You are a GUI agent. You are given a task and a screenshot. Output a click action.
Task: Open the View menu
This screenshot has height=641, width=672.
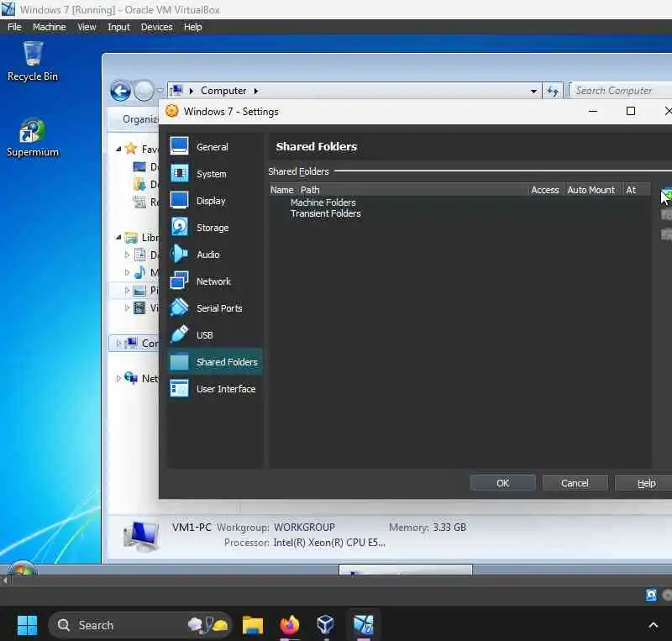click(x=87, y=27)
